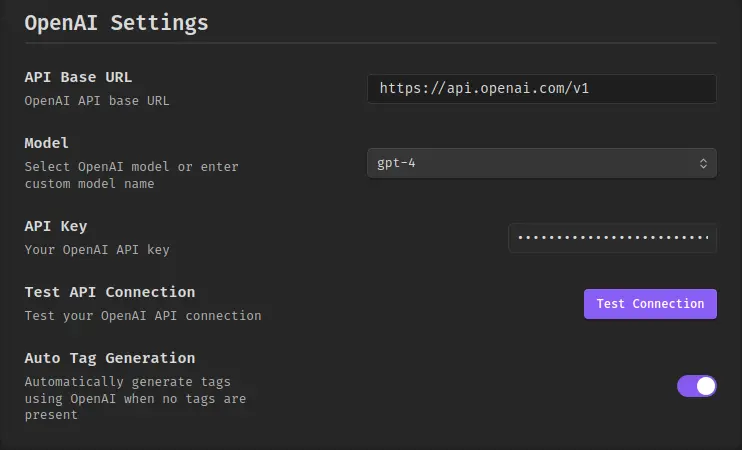Click into the masked API Key field
The width and height of the screenshot is (742, 450).
pyautogui.click(x=613, y=238)
